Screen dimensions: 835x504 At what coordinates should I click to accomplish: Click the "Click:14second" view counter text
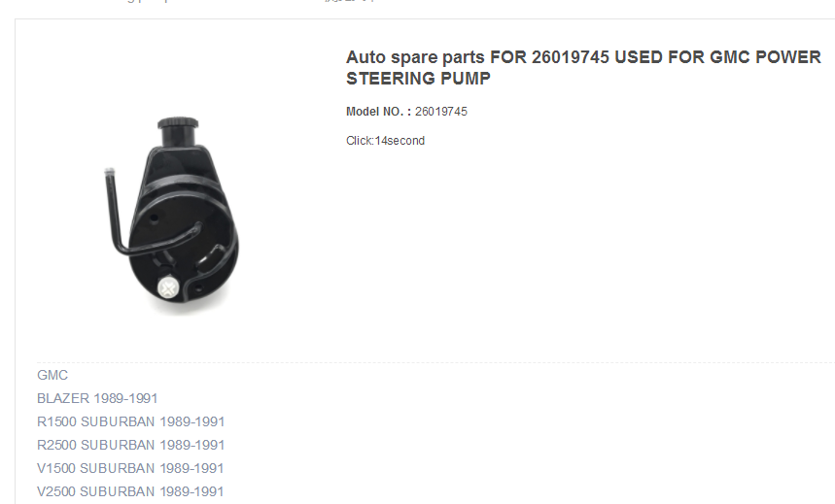pos(386,141)
